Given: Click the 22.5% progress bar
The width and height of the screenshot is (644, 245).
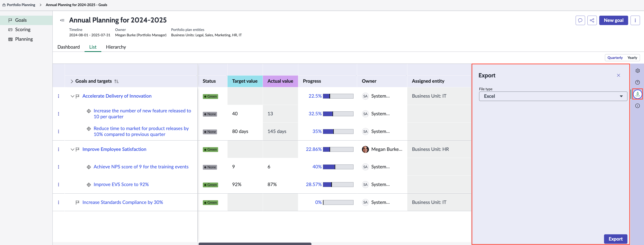Looking at the screenshot, I should tap(338, 96).
